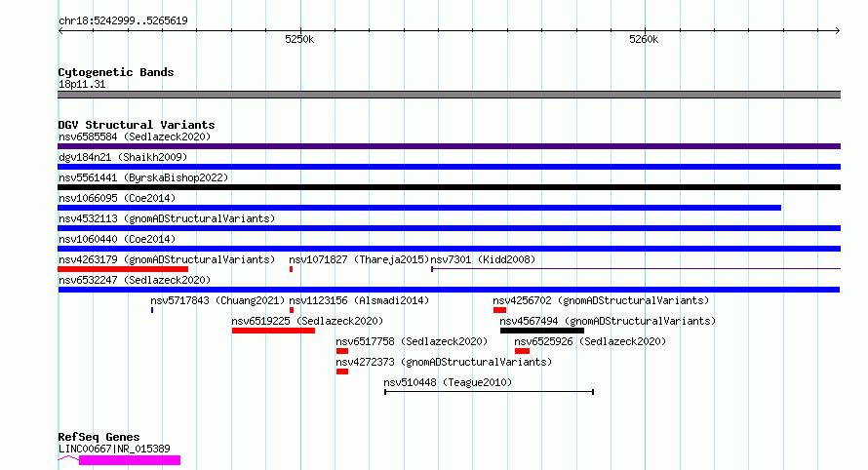Open nsv5561441 (ByrskaBishop2022) variant label
This screenshot has height=470, width=868.
coord(143,177)
